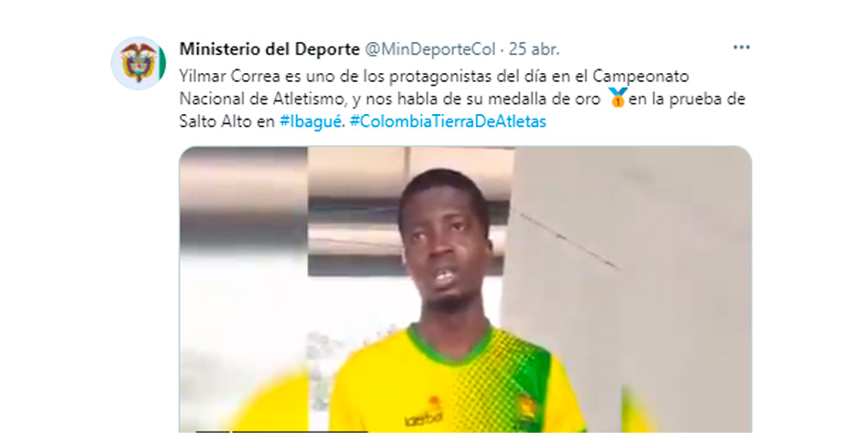Follow the #Ibagué hashtag
This screenshot has height=440, width=868.
click(311, 121)
